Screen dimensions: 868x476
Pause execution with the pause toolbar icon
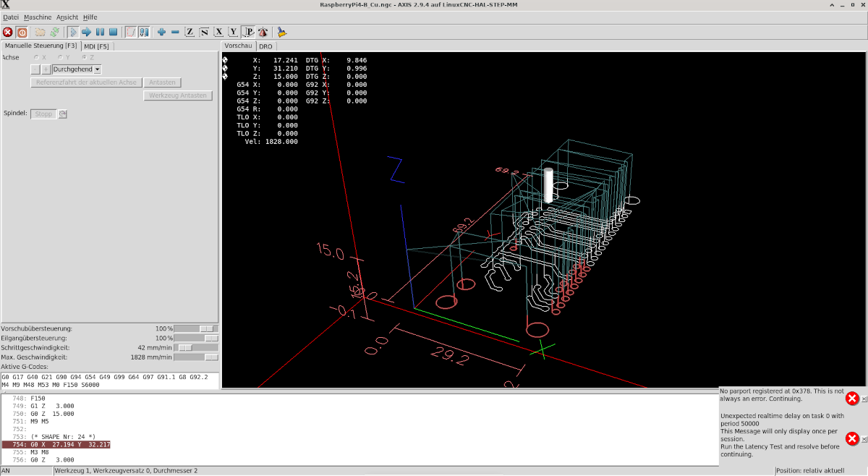click(100, 32)
